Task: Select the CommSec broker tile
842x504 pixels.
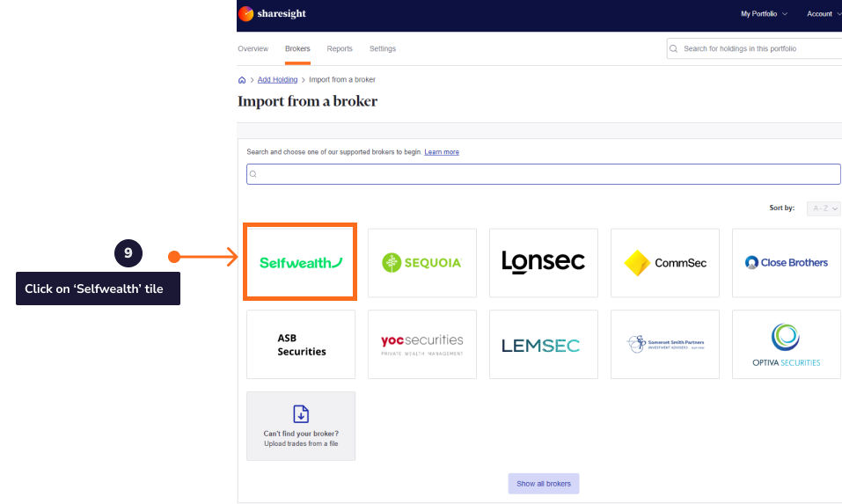Action: click(665, 263)
